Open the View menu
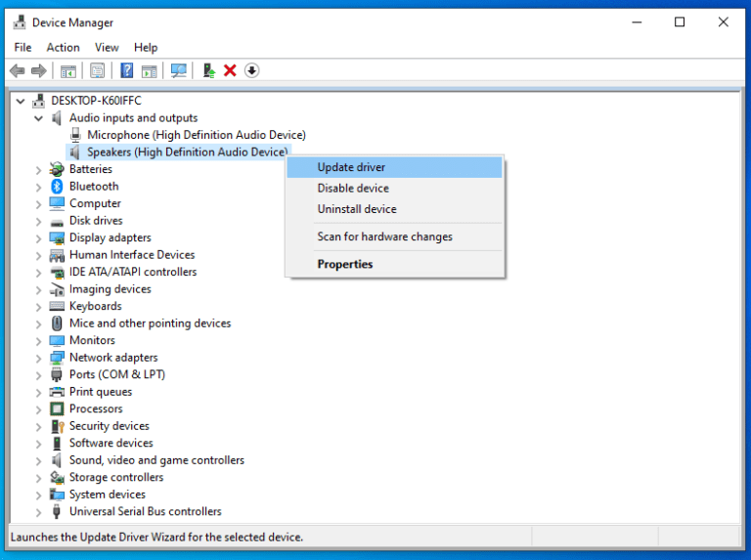Screen dimensions: 751x560 click(x=107, y=47)
